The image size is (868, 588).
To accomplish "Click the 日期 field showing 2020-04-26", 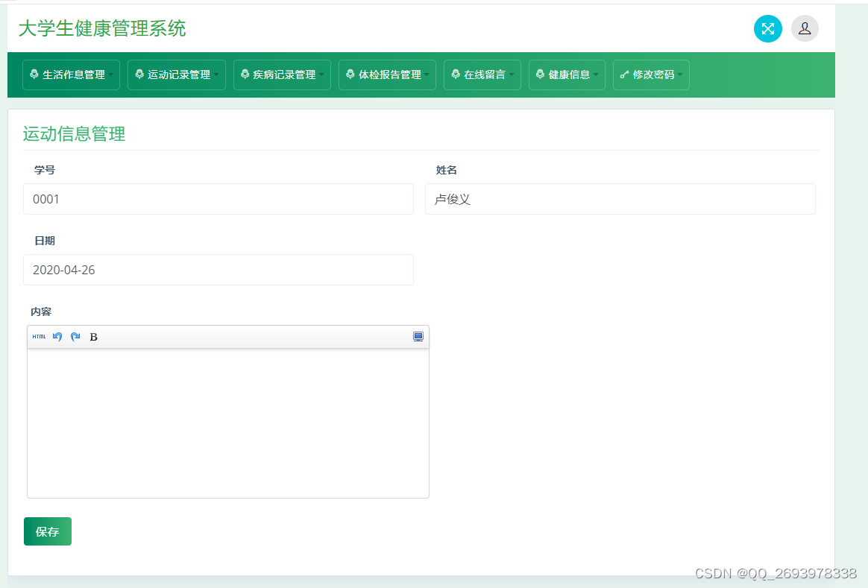I will (218, 270).
